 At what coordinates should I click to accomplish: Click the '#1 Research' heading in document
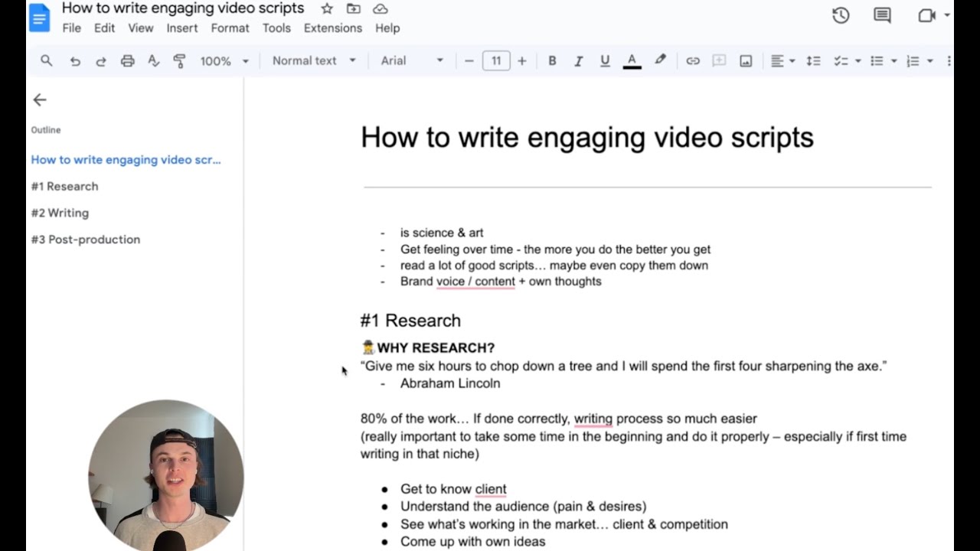point(410,321)
